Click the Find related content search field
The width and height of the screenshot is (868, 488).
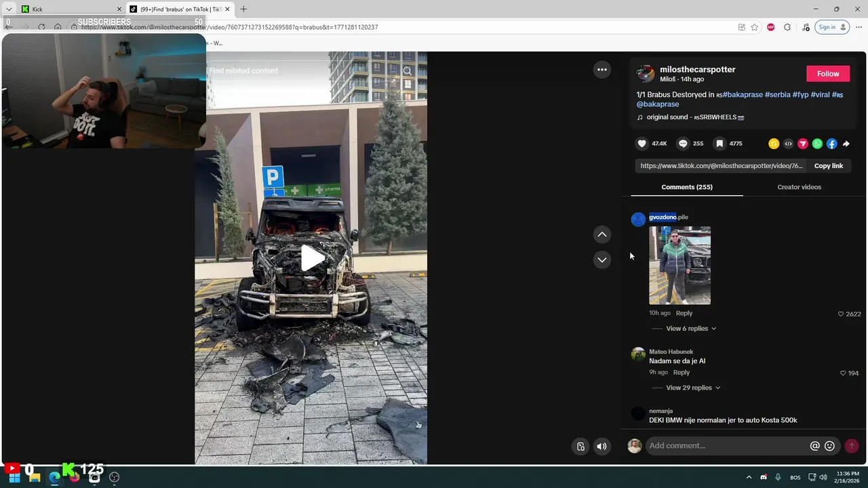click(x=304, y=70)
